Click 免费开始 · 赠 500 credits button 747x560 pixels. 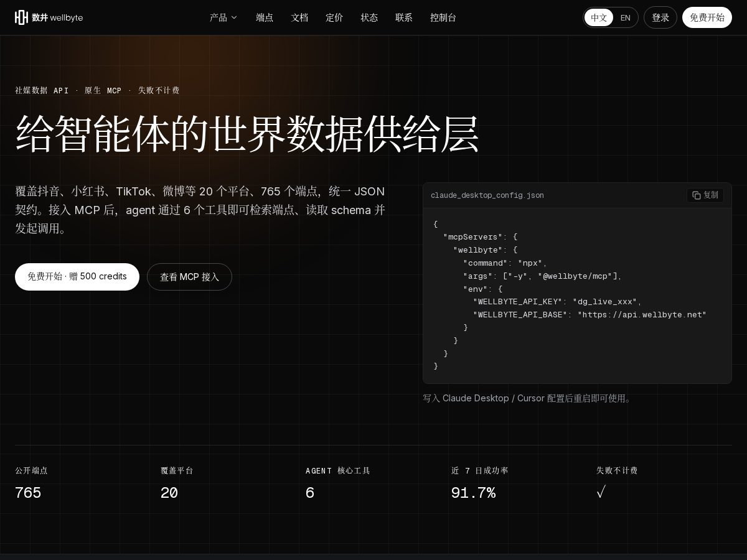77,276
